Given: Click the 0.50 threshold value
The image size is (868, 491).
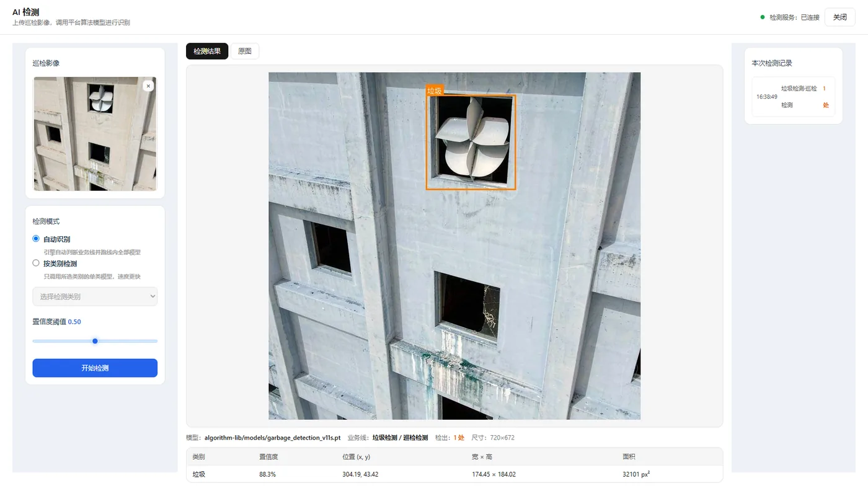Looking at the screenshot, I should (74, 322).
